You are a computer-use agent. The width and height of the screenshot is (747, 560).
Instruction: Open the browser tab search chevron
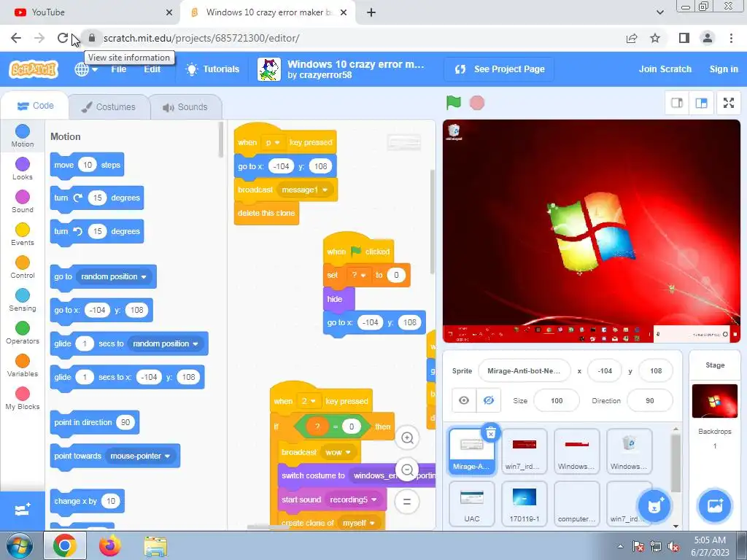click(x=659, y=12)
